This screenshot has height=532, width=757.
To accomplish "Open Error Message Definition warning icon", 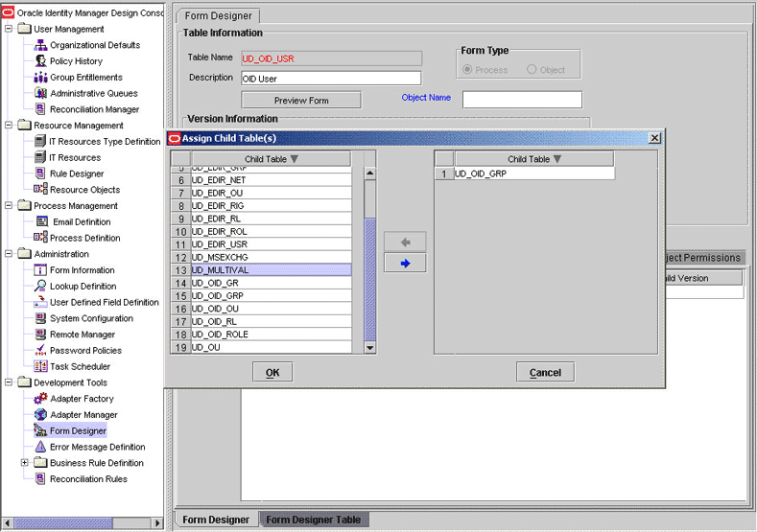I will 40,447.
